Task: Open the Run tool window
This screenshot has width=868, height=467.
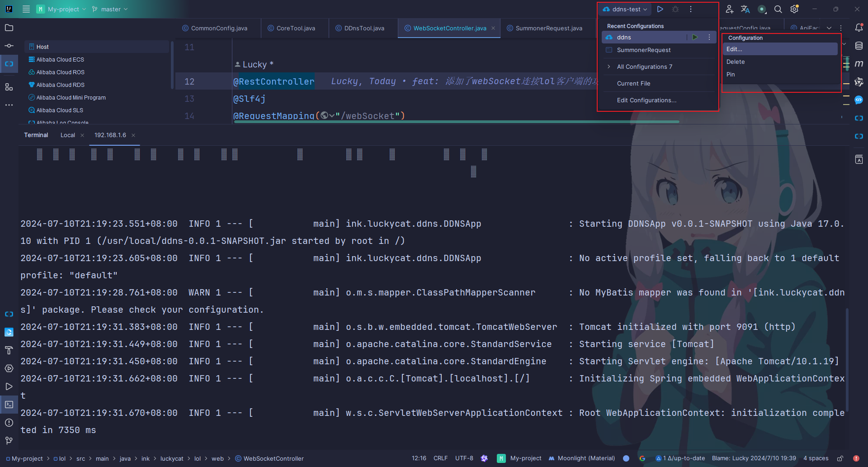Action: point(9,386)
